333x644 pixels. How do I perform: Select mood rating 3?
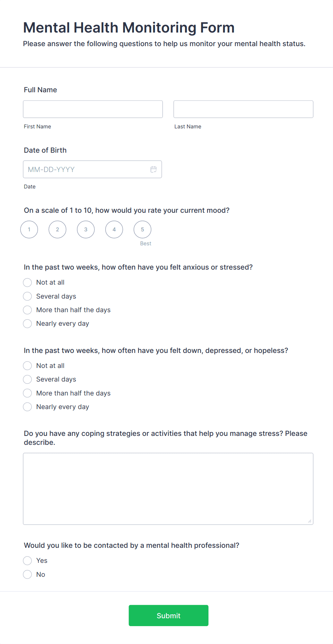click(86, 230)
